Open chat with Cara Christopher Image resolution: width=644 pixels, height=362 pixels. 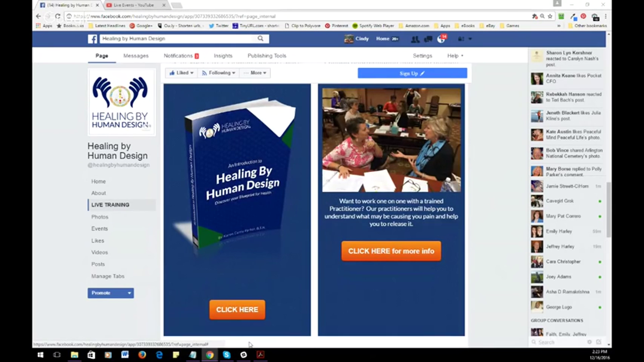click(x=566, y=261)
